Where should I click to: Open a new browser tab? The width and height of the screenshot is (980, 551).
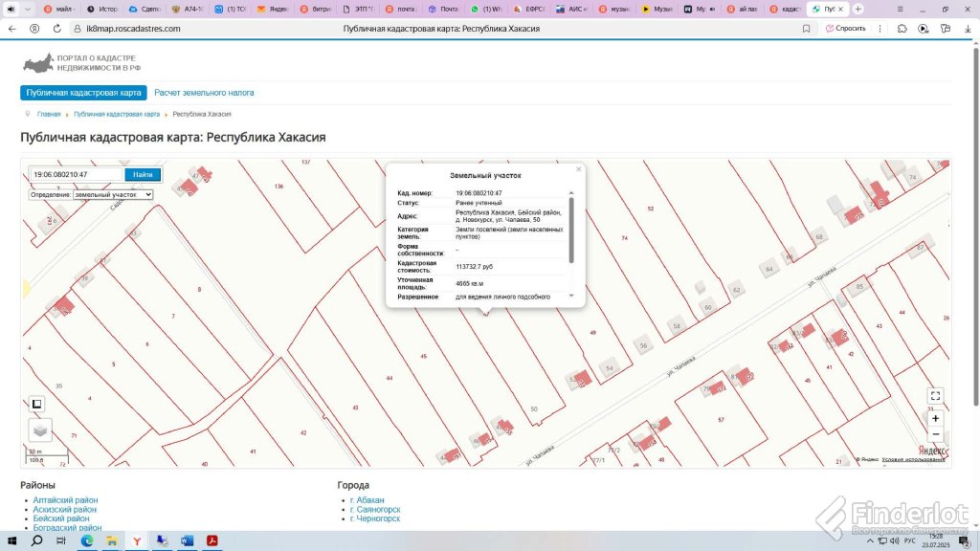pos(857,9)
